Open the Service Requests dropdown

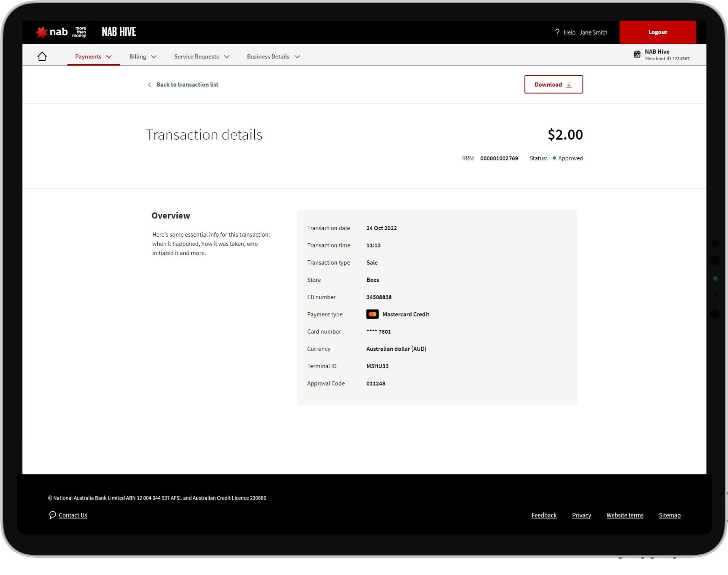pos(201,57)
